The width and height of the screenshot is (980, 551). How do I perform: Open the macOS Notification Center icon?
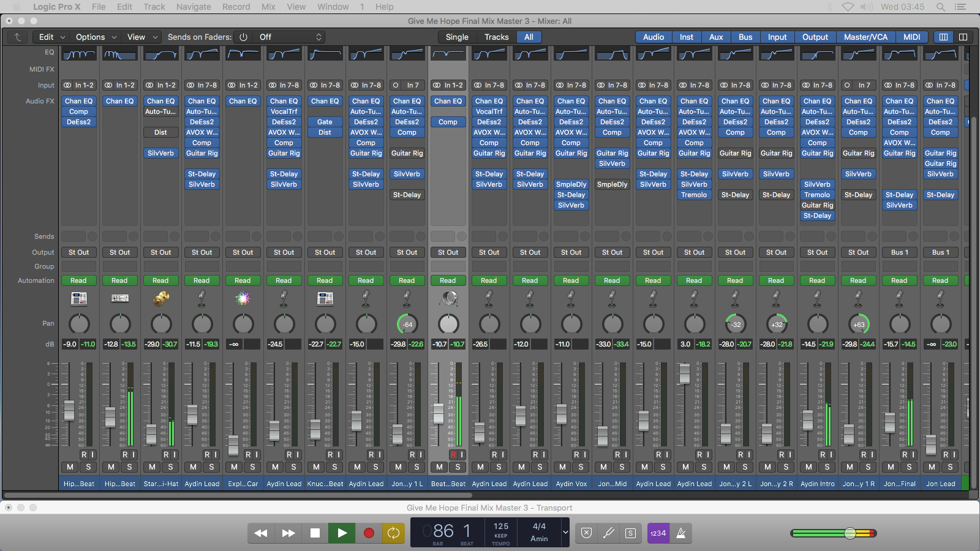coord(960,7)
